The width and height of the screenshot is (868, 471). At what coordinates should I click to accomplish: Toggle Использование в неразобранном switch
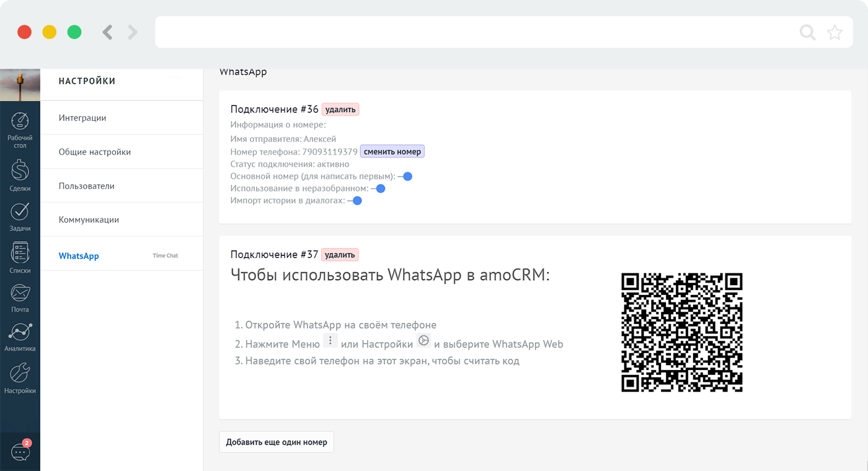[378, 188]
